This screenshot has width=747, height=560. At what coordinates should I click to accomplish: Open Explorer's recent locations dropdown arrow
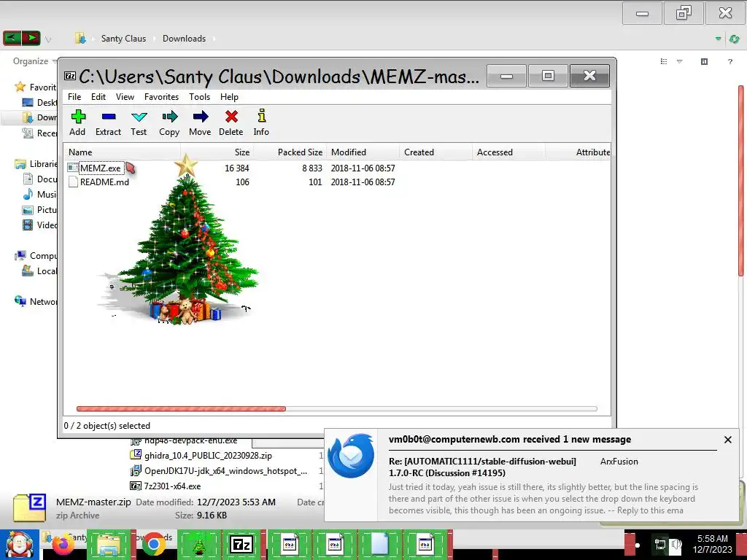pyautogui.click(x=48, y=39)
